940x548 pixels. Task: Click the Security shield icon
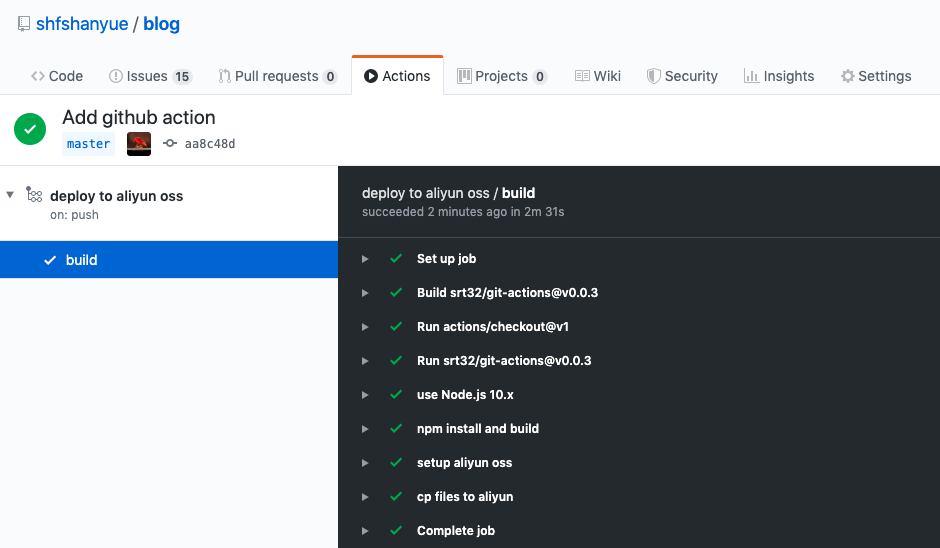pyautogui.click(x=653, y=76)
